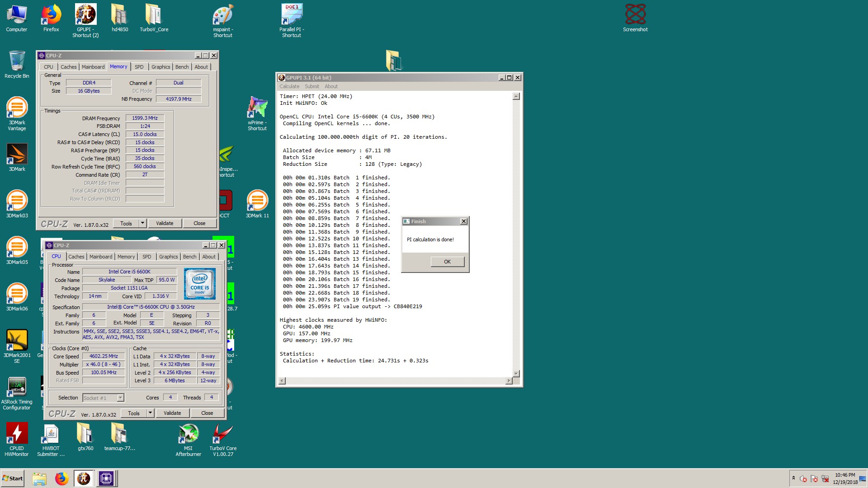Open SPD tab in upper CPU-Z
Screen dimensions: 868x488
tap(139, 67)
